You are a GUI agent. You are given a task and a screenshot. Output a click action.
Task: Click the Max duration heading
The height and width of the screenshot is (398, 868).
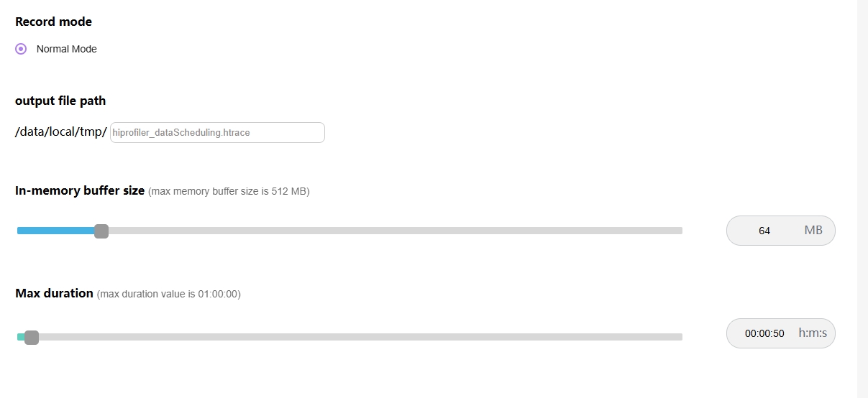click(x=54, y=293)
